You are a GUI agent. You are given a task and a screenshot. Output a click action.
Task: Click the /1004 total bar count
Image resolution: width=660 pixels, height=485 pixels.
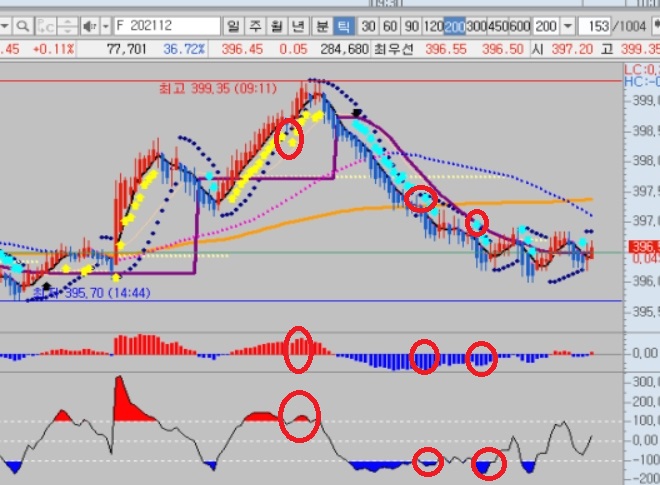629,27
